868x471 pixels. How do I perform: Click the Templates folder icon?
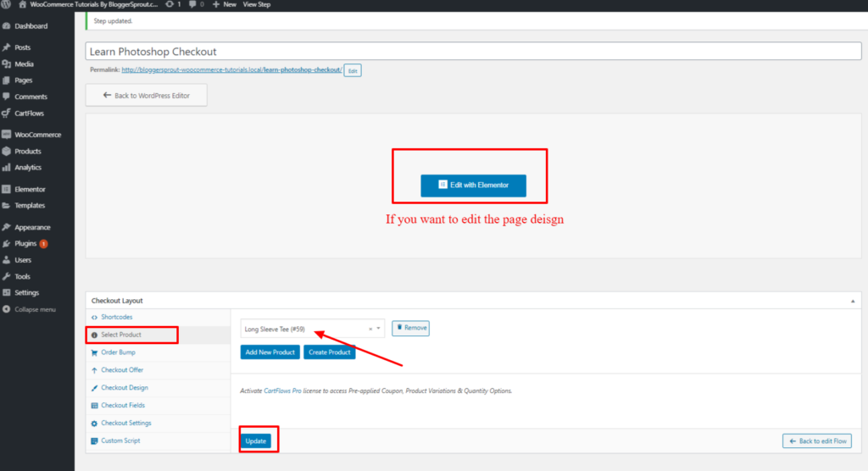[x=7, y=205]
